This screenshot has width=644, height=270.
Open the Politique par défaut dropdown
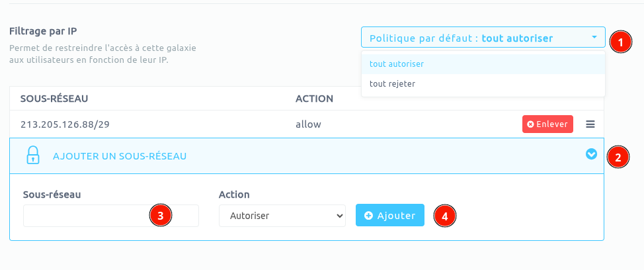click(x=483, y=38)
